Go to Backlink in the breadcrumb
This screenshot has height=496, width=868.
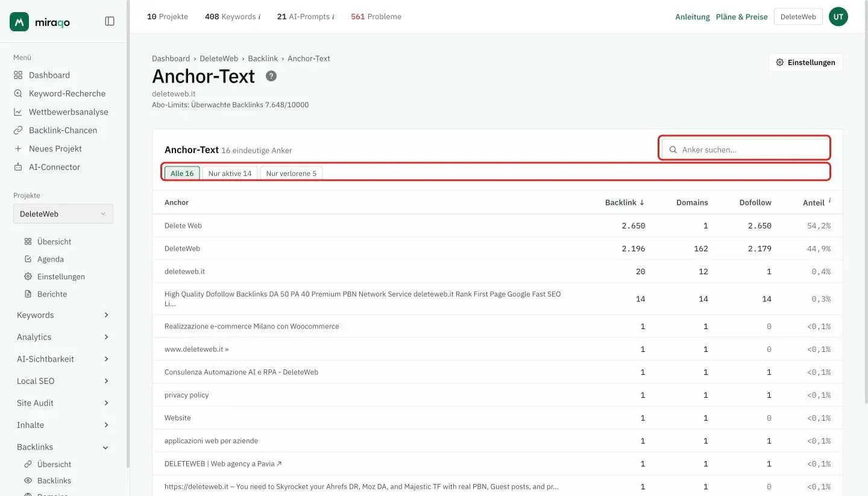pos(263,58)
